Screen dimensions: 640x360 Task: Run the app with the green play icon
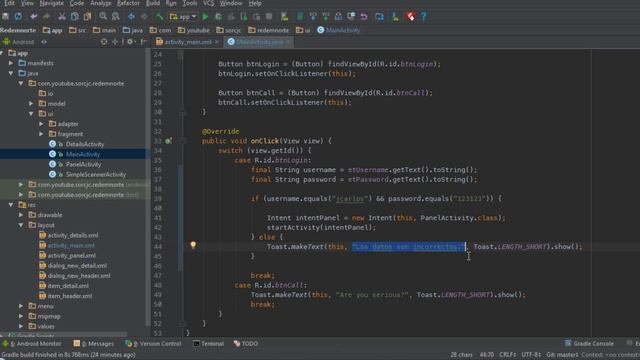pyautogui.click(x=205, y=16)
